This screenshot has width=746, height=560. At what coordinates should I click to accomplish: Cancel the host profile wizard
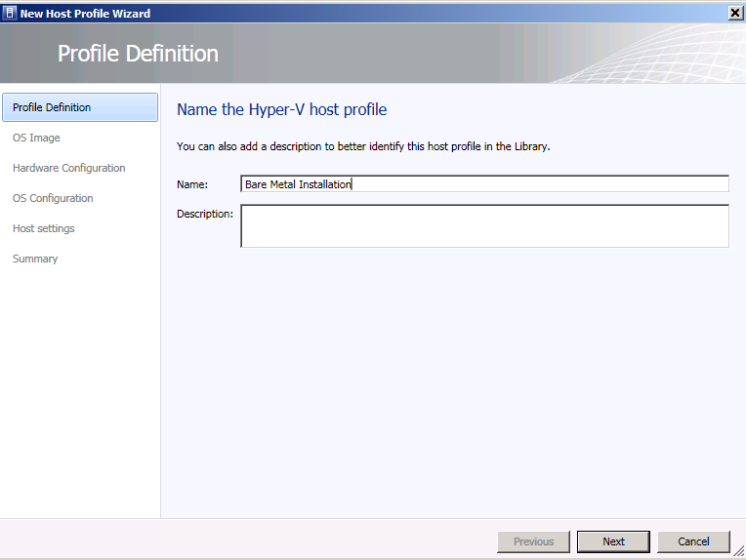point(693,541)
